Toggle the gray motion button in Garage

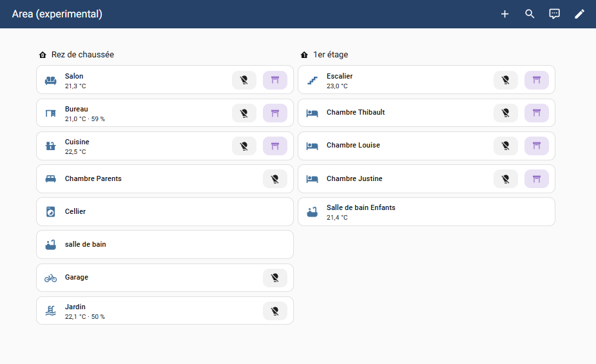pyautogui.click(x=275, y=278)
